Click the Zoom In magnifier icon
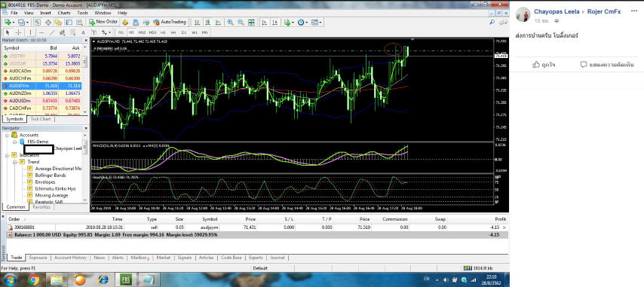The height and width of the screenshot is (287, 644). click(x=231, y=22)
